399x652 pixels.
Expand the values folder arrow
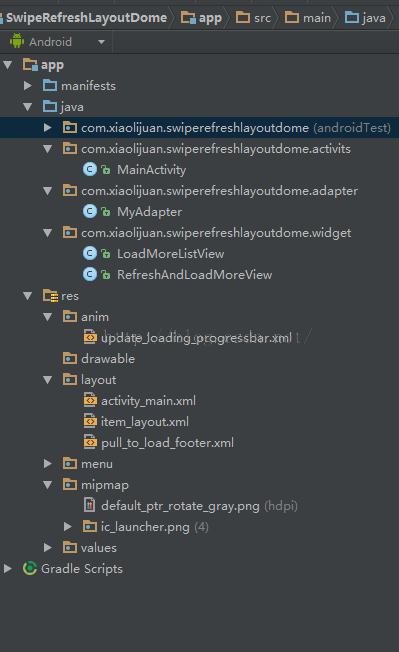pyautogui.click(x=48, y=548)
